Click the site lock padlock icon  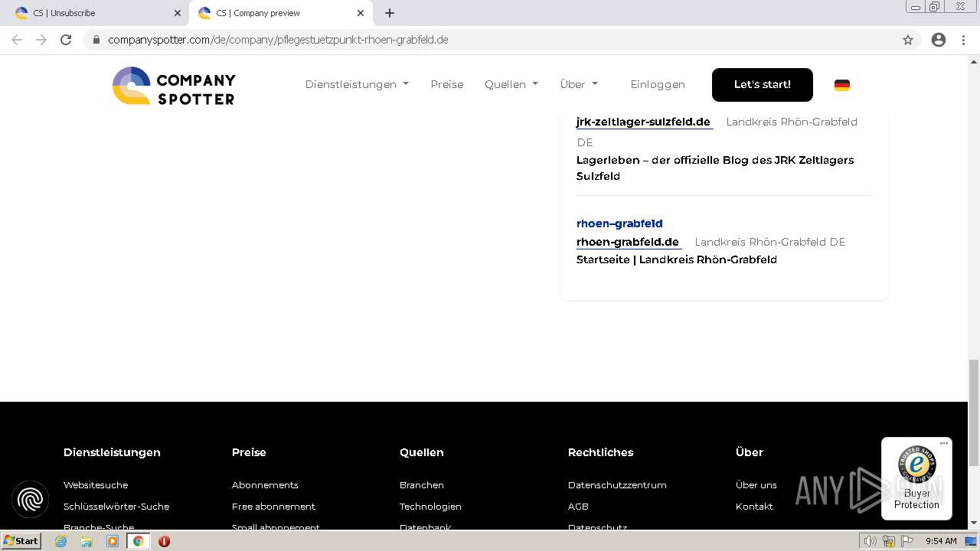pos(96,40)
